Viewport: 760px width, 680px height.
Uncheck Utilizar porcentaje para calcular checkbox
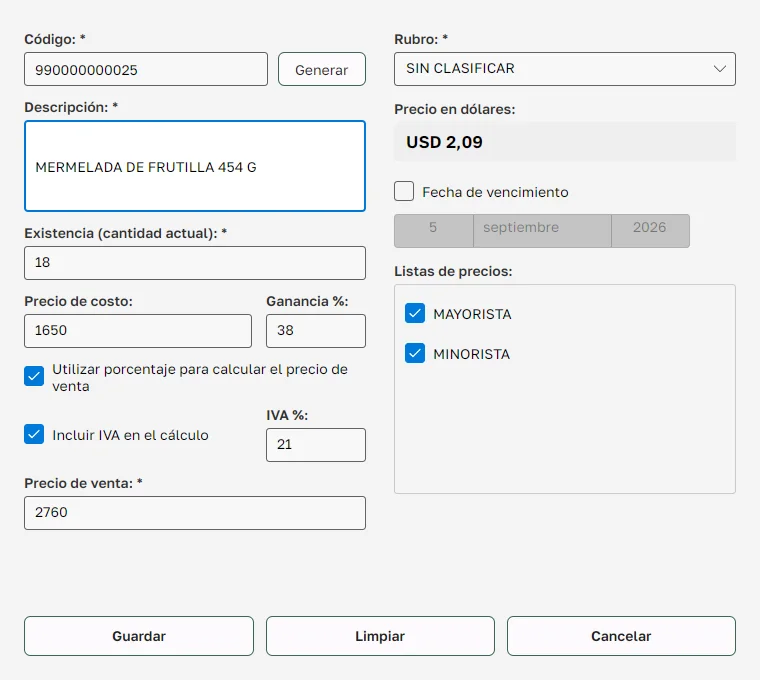click(x=34, y=376)
